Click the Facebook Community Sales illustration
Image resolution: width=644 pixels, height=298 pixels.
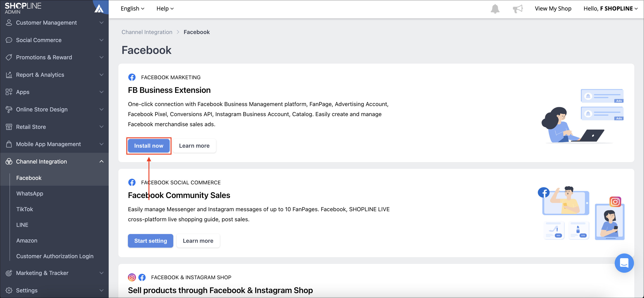581,213
